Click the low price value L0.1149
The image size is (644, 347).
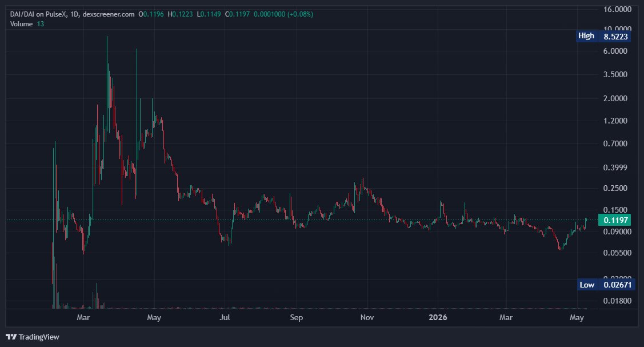[209, 14]
